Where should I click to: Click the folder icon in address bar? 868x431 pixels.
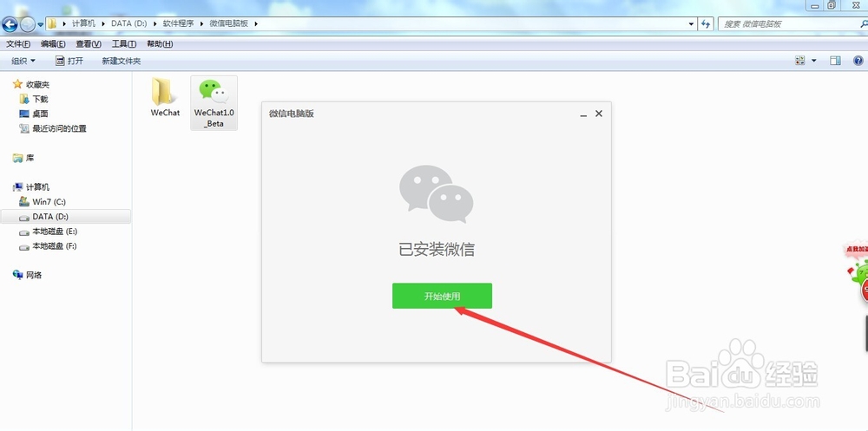(x=52, y=23)
